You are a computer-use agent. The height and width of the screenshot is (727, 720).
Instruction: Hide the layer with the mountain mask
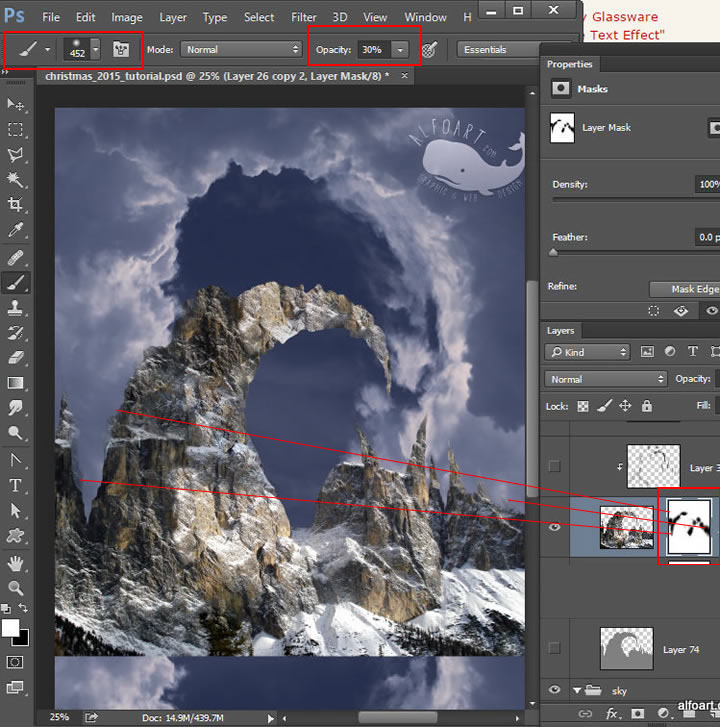(555, 527)
